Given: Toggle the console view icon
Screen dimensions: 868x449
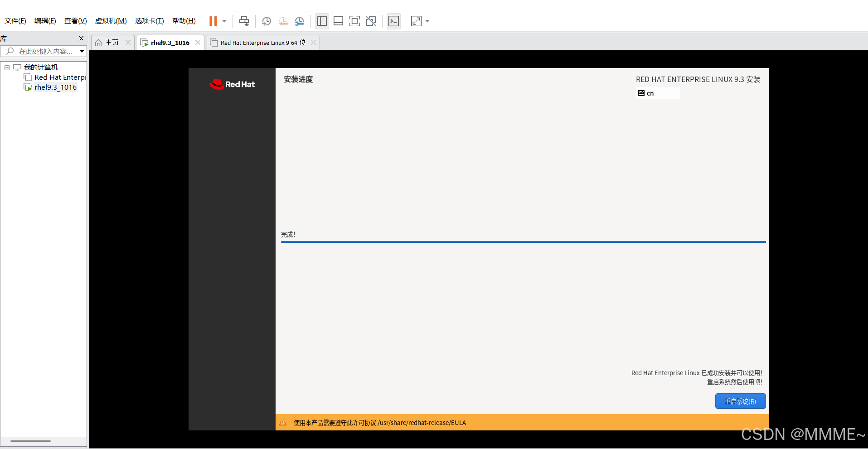Looking at the screenshot, I should tap(394, 21).
